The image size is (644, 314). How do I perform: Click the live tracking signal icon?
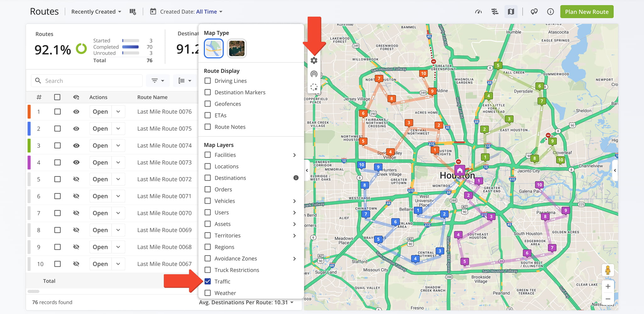coord(314,74)
